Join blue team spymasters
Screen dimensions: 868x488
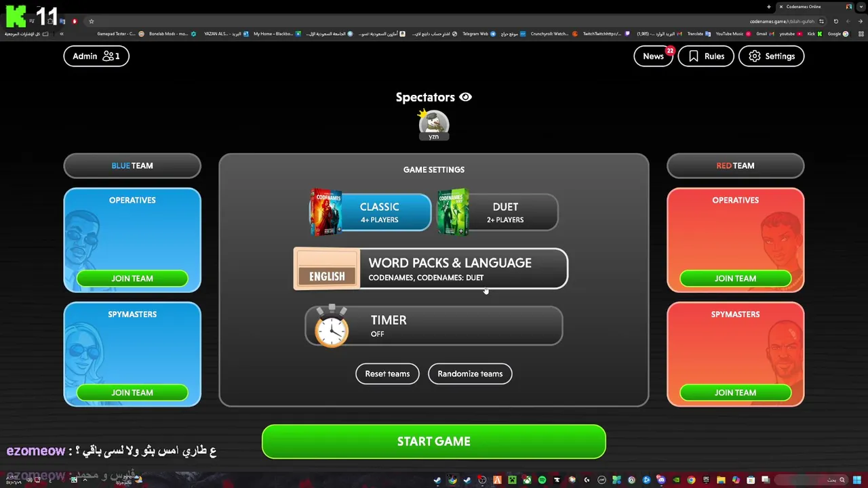click(132, 392)
